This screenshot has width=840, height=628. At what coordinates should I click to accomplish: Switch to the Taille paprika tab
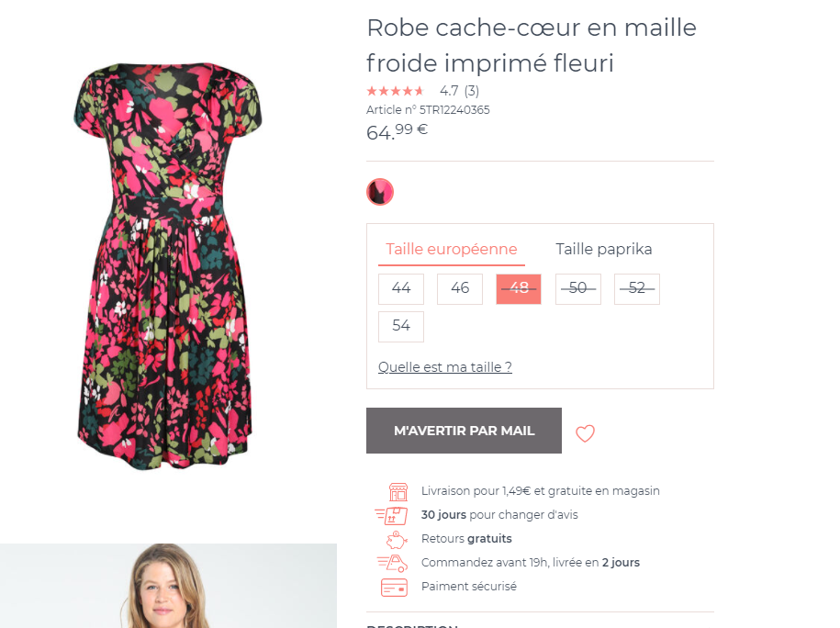[x=603, y=249]
